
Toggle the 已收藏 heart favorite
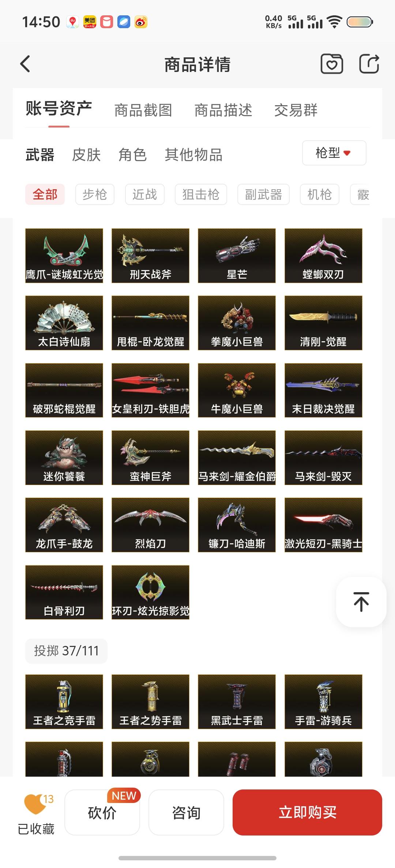36,812
